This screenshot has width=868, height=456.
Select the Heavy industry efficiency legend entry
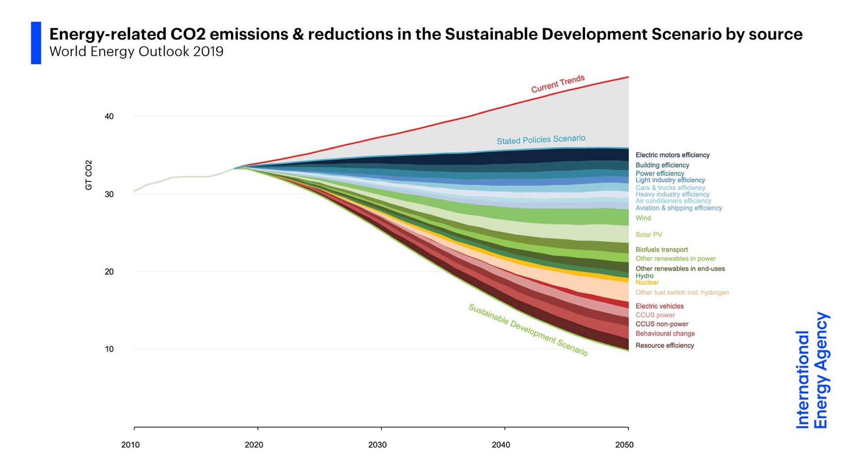click(672, 194)
